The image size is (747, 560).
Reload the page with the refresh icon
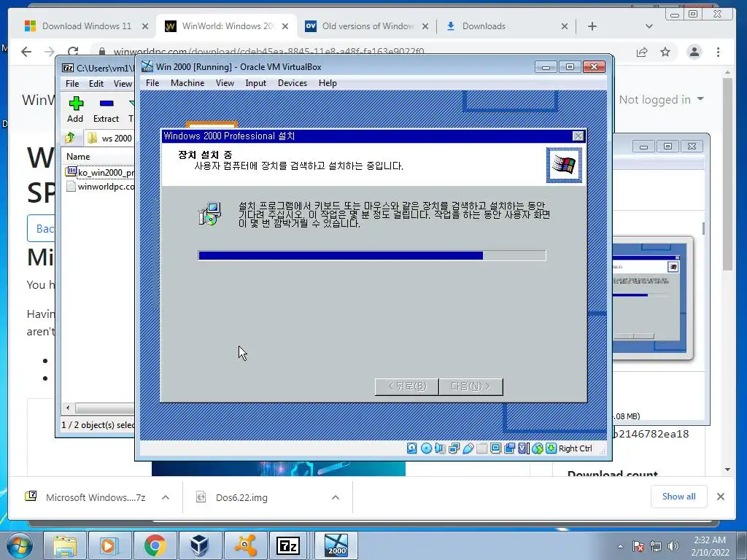point(73,52)
